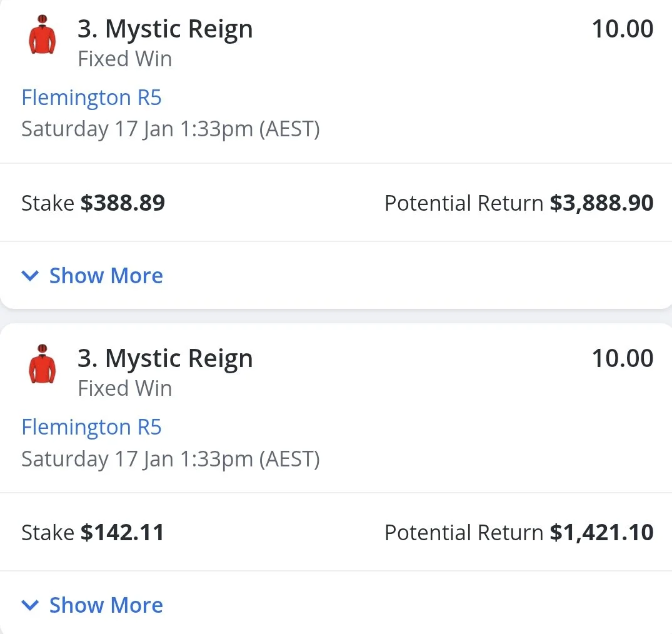The width and height of the screenshot is (672, 634).
Task: Open the Flemington R5 link in the bottom bet
Action: tap(91, 428)
